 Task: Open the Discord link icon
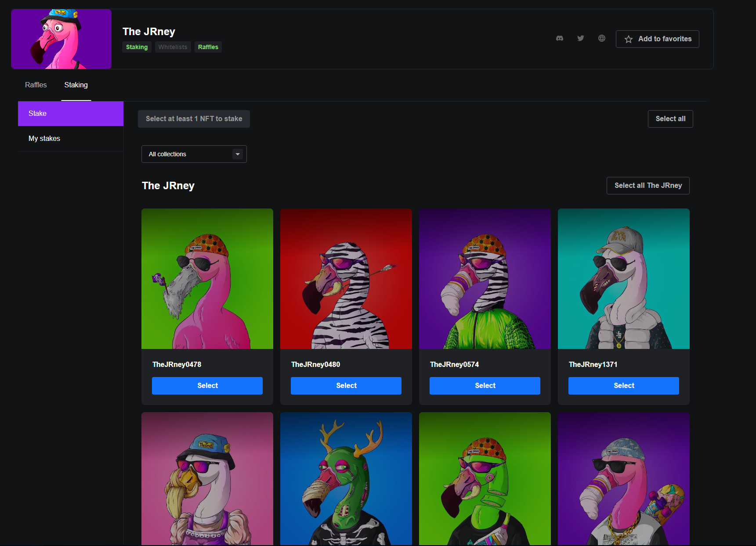(x=559, y=39)
